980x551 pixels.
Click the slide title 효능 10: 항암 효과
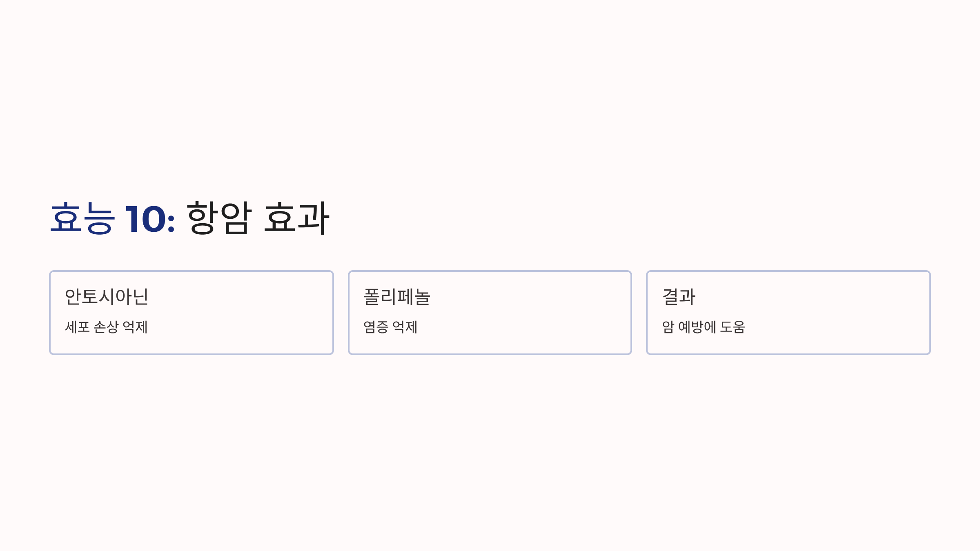tap(189, 218)
